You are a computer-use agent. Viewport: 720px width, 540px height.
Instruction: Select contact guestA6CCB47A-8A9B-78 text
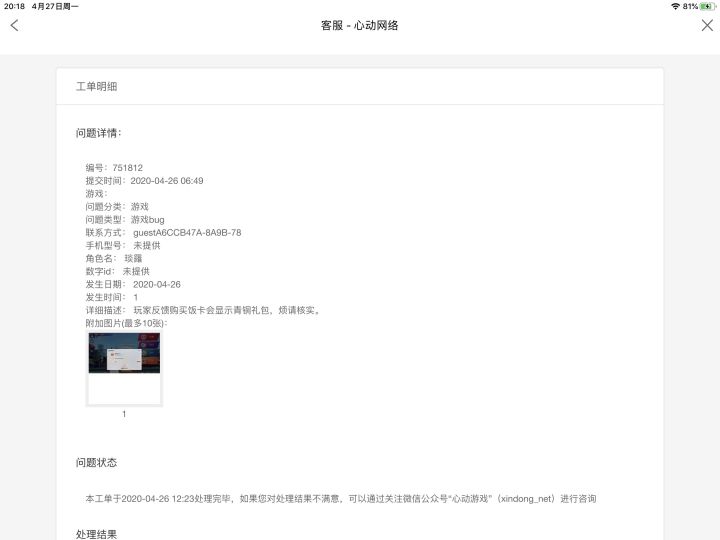tap(187, 232)
